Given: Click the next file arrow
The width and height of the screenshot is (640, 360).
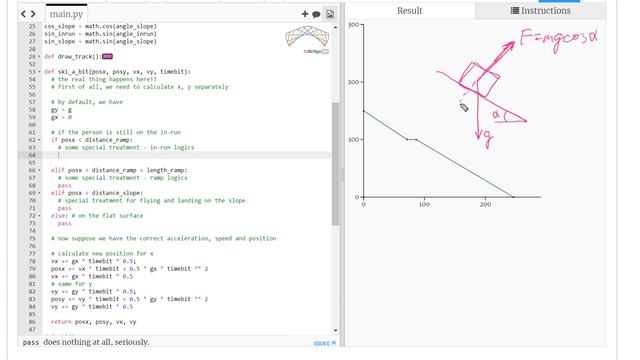Looking at the screenshot, I should click(33, 14).
